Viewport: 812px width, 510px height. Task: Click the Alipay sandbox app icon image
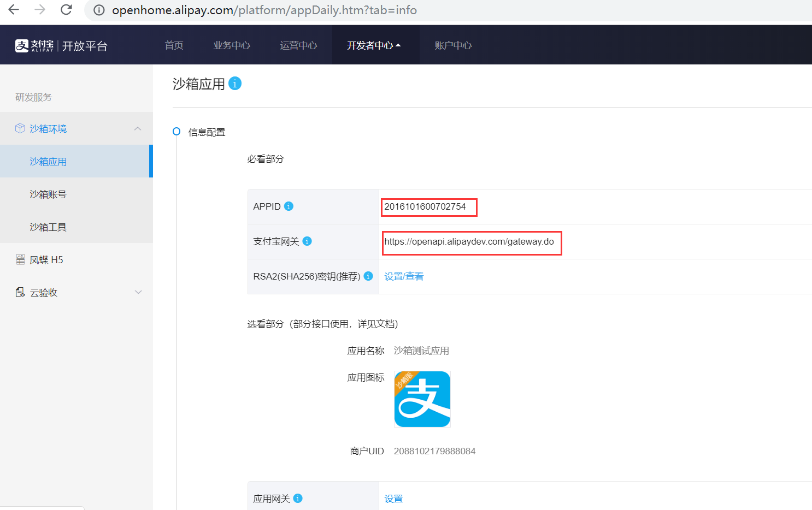click(x=422, y=399)
